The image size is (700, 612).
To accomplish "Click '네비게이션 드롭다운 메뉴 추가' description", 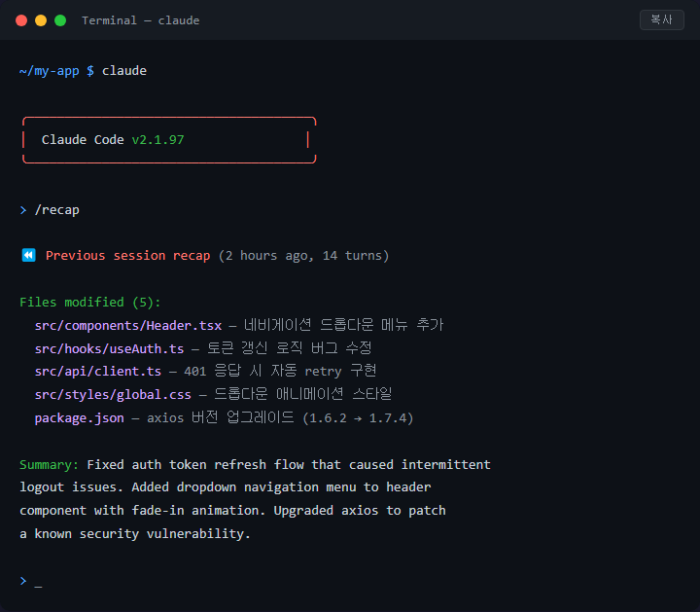I will 344,325.
